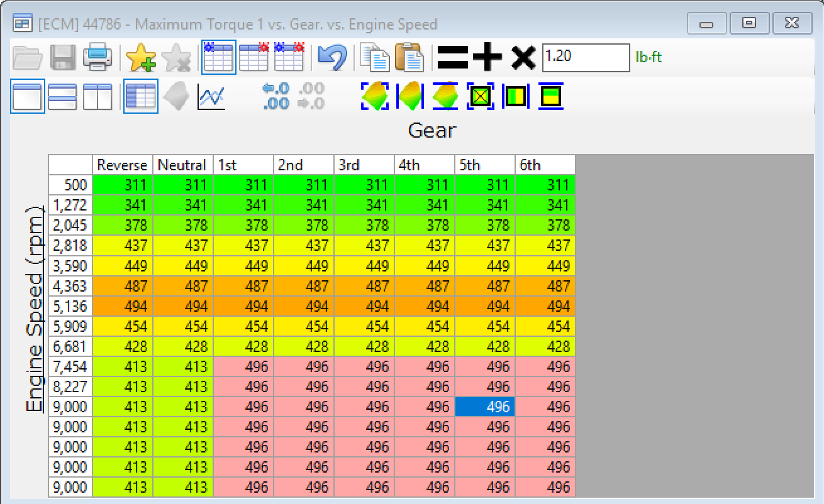
Task: Select the 378 cell under 1st gear
Action: point(243,225)
